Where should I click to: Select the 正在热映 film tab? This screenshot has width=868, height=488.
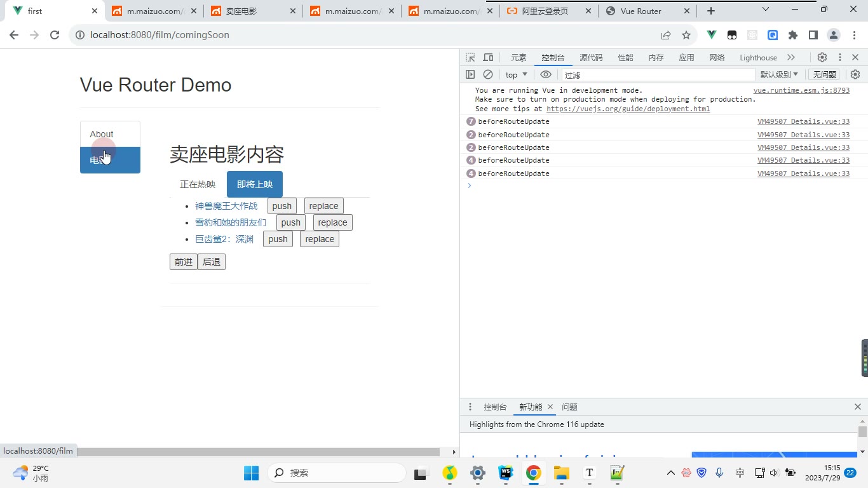[198, 184]
